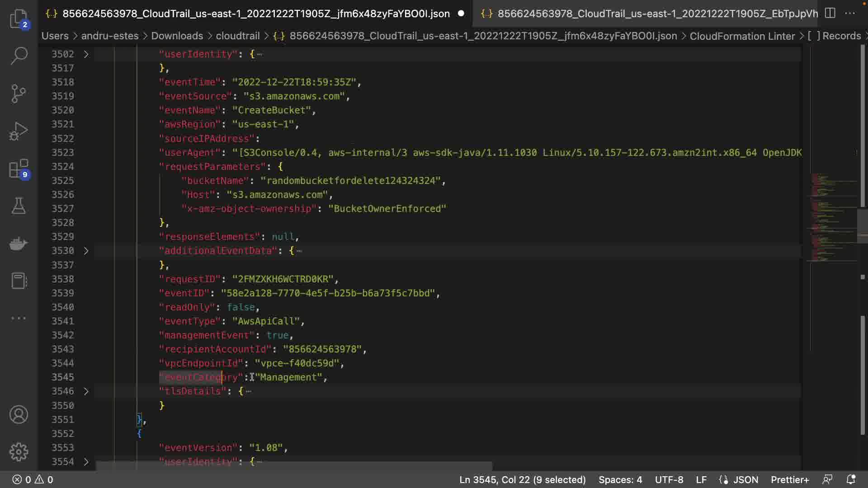Expand folded tlsDetails at line 3546
The height and width of the screenshot is (488, 868).
pyautogui.click(x=86, y=391)
